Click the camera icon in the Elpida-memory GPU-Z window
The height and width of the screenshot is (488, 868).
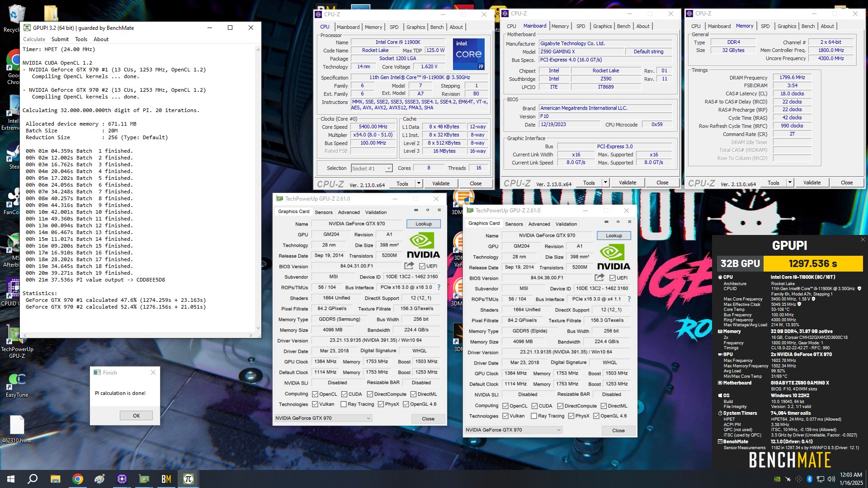click(606, 222)
